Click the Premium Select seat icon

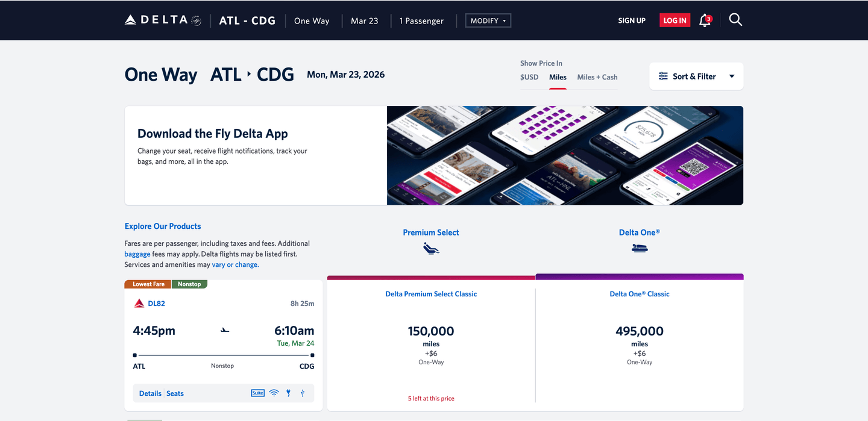(x=431, y=247)
